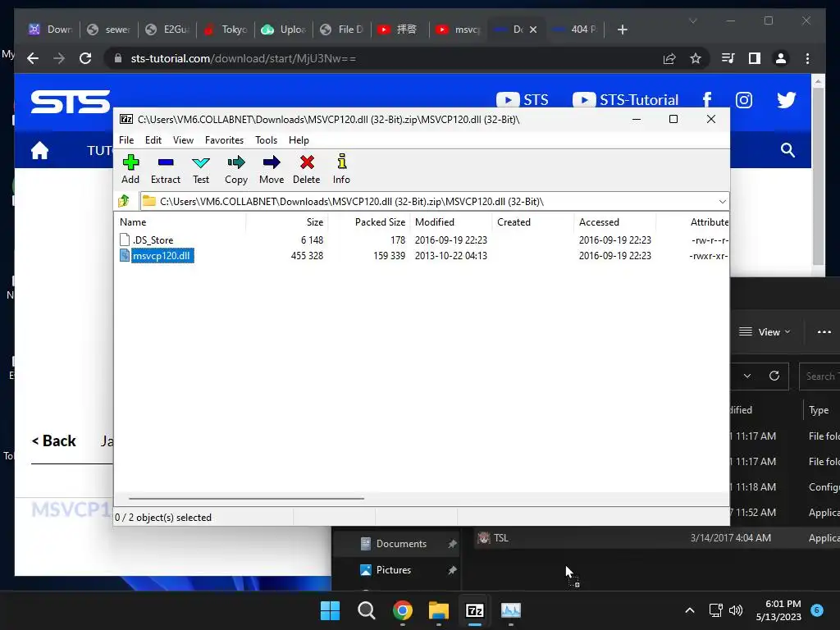The width and height of the screenshot is (840, 630).
Task: Switch to the 404 P tab
Action: [575, 30]
